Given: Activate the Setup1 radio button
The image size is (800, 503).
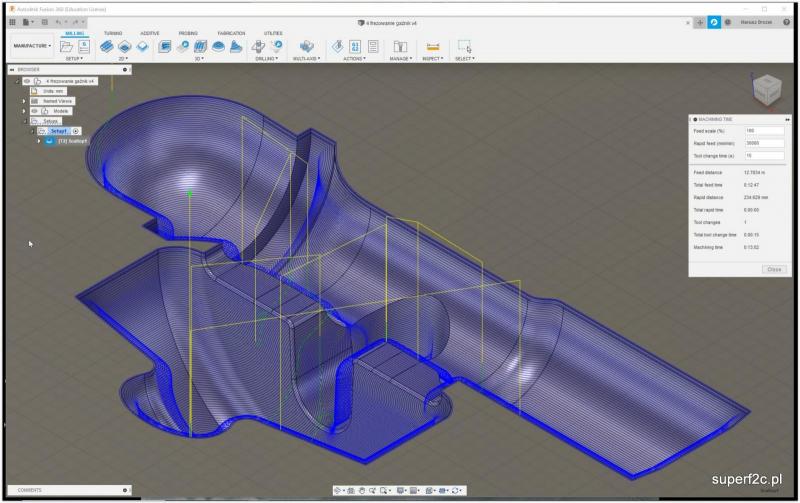Looking at the screenshot, I should point(76,131).
